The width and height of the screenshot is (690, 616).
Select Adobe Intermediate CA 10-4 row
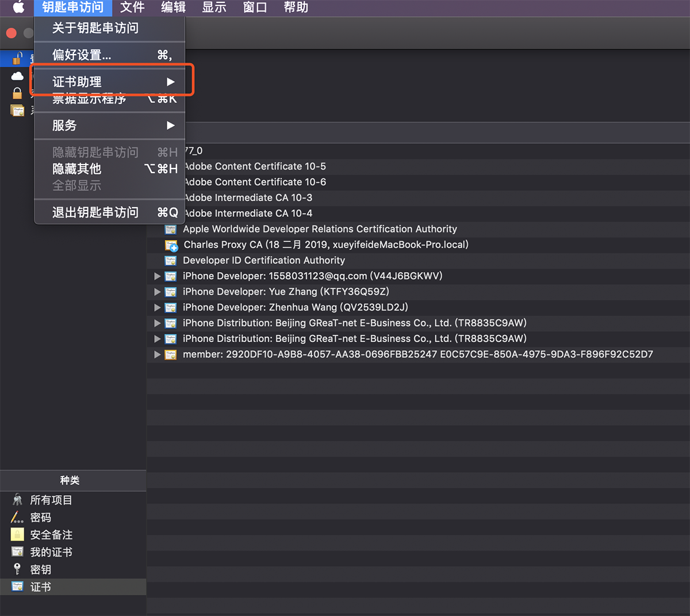coord(418,213)
